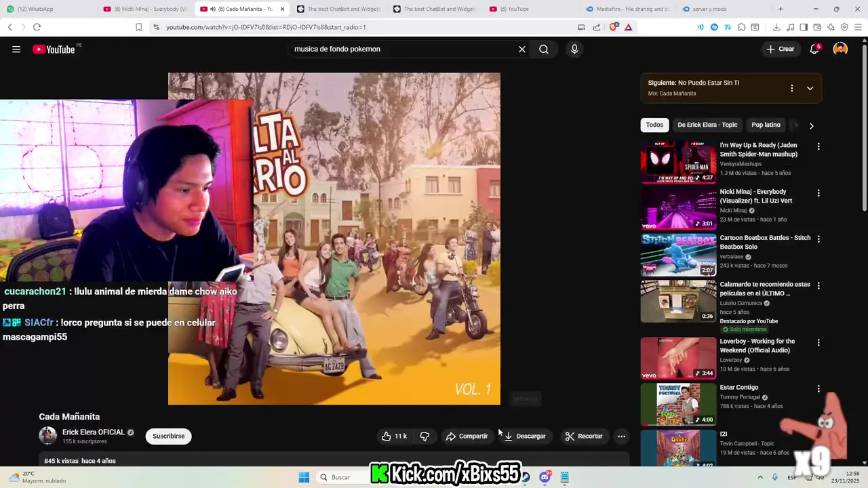This screenshot has height=488, width=868.
Task: Clear the search box text with the X
Action: pos(522,49)
